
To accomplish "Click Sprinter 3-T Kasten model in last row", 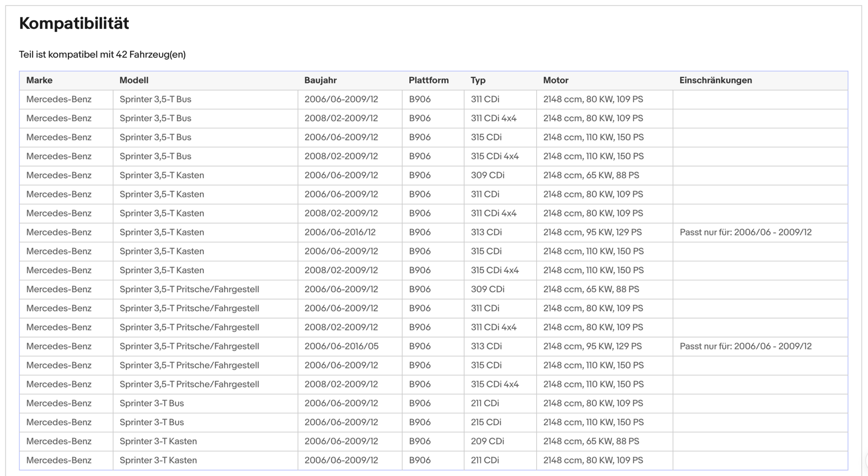I will coord(158,460).
